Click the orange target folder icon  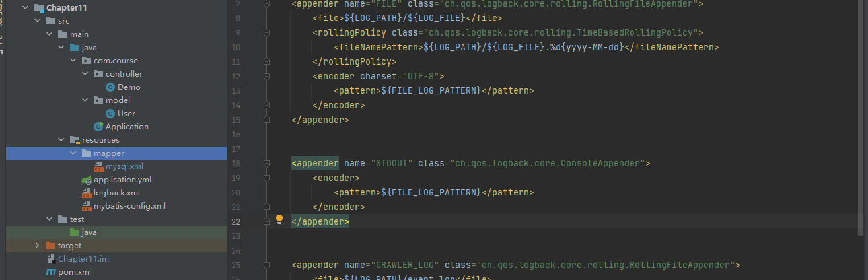tap(51, 246)
